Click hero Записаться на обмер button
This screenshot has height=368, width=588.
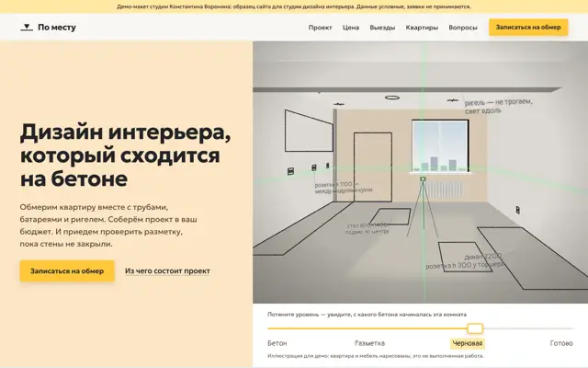(x=67, y=270)
